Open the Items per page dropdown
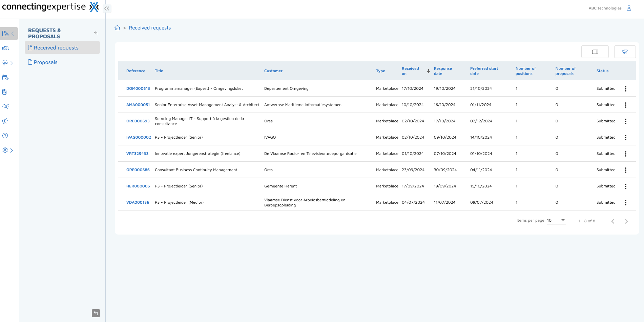Viewport: 644px width, 322px height. 556,220
